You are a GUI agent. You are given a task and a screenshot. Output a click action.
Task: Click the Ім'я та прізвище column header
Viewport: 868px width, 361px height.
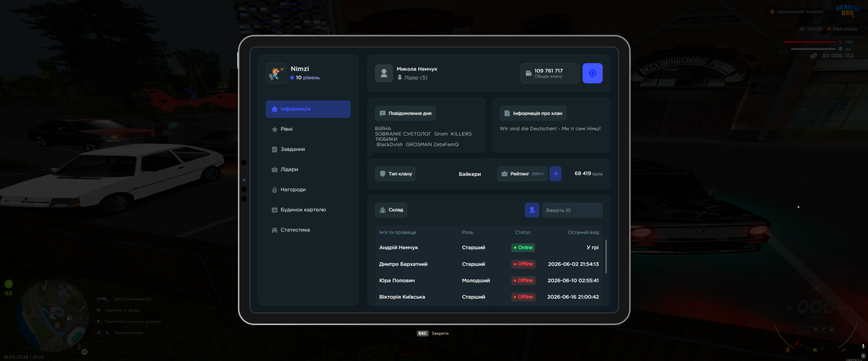click(x=397, y=232)
